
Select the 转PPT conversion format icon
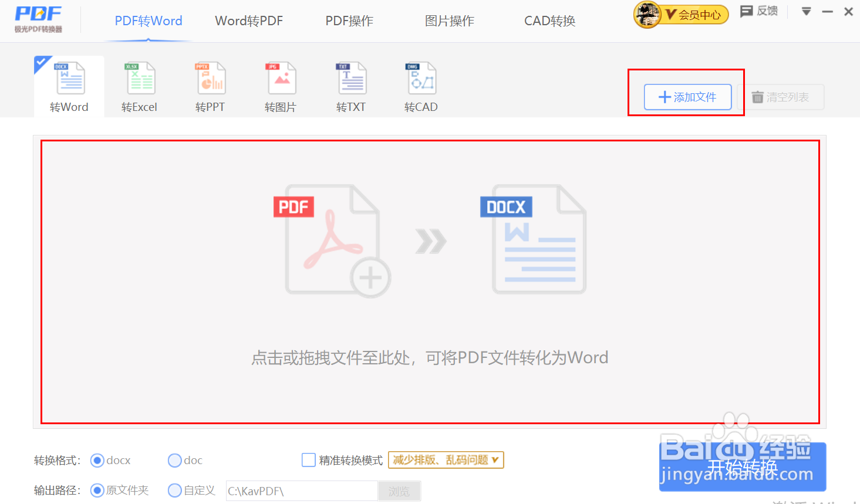[210, 85]
